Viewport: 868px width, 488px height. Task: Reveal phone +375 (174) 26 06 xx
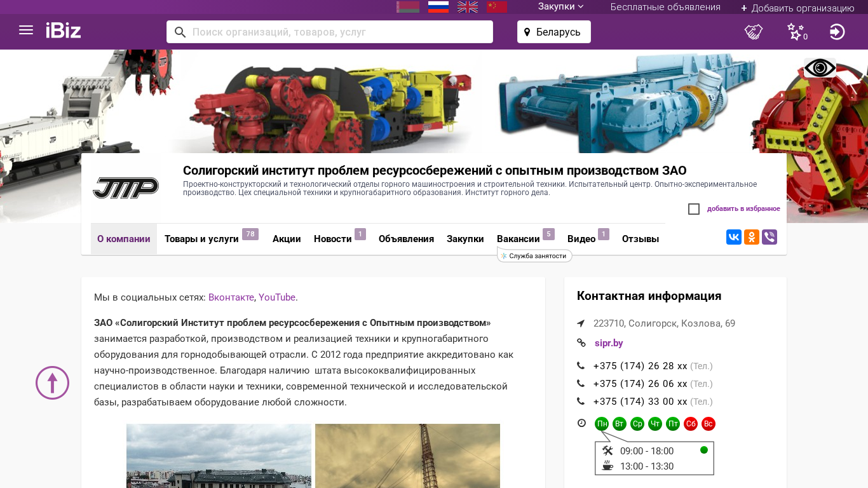click(x=641, y=384)
